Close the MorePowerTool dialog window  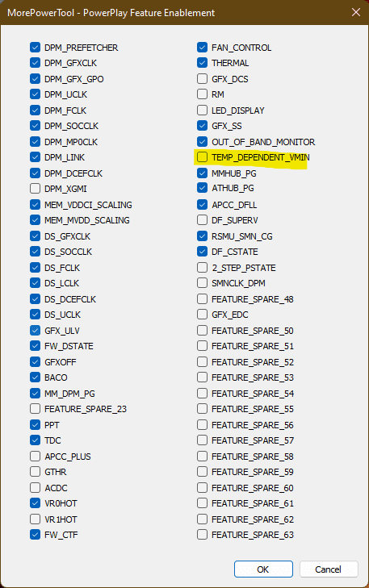click(356, 12)
